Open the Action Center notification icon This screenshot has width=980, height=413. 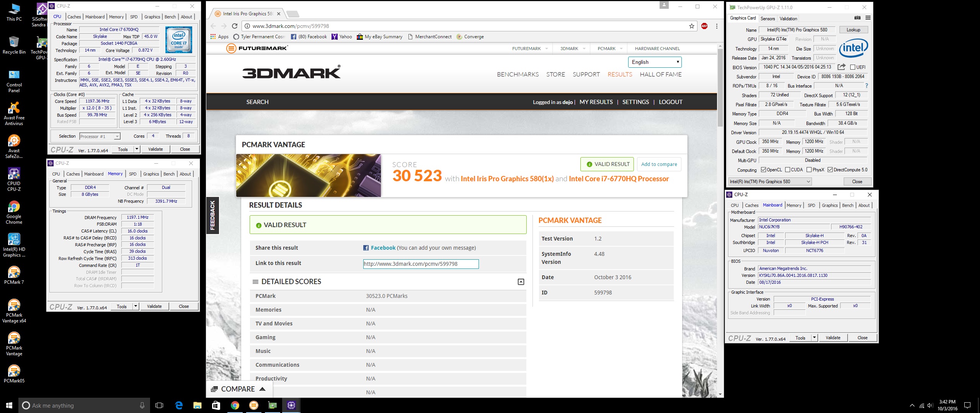[967, 405]
